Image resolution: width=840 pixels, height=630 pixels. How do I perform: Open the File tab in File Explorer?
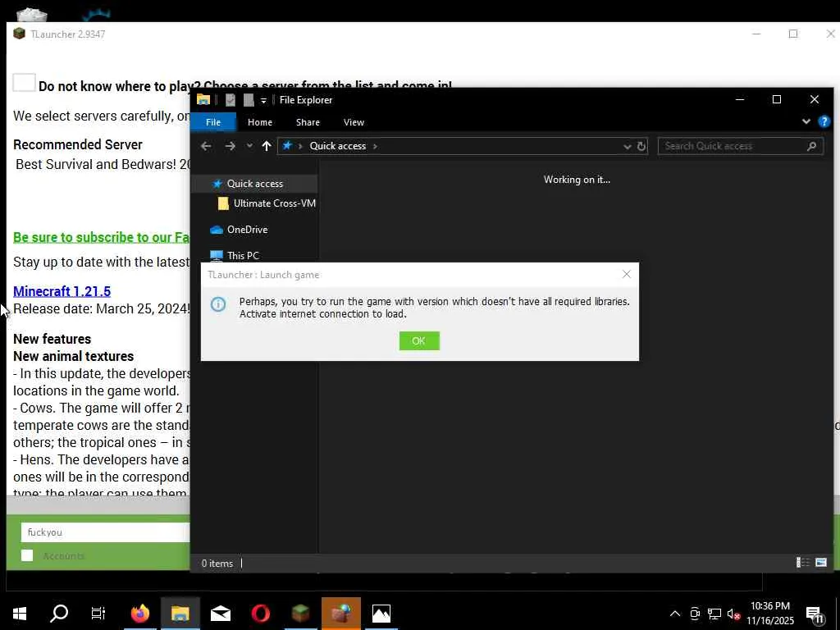213,122
